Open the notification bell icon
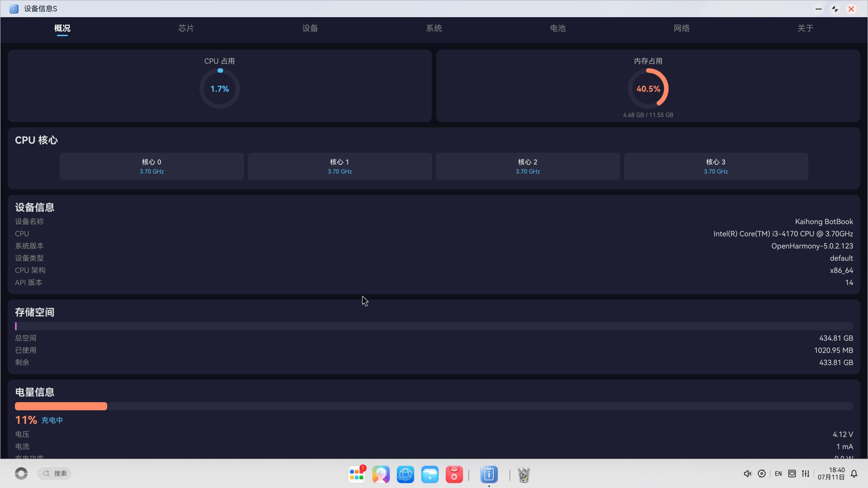Screen dimensions: 868x488 pos(854,474)
